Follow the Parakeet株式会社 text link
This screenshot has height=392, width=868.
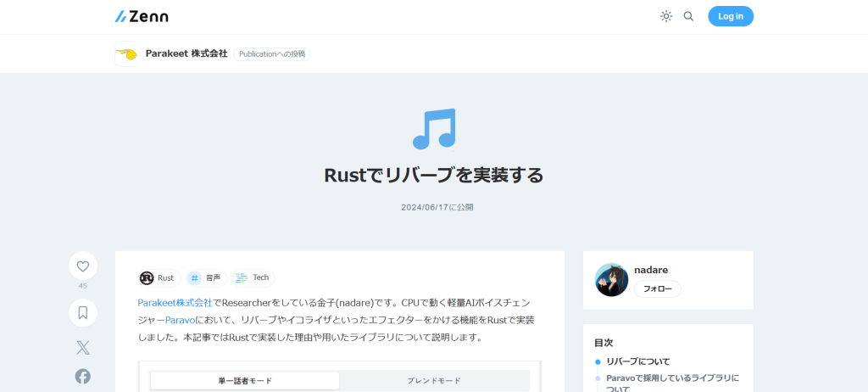[x=175, y=303]
